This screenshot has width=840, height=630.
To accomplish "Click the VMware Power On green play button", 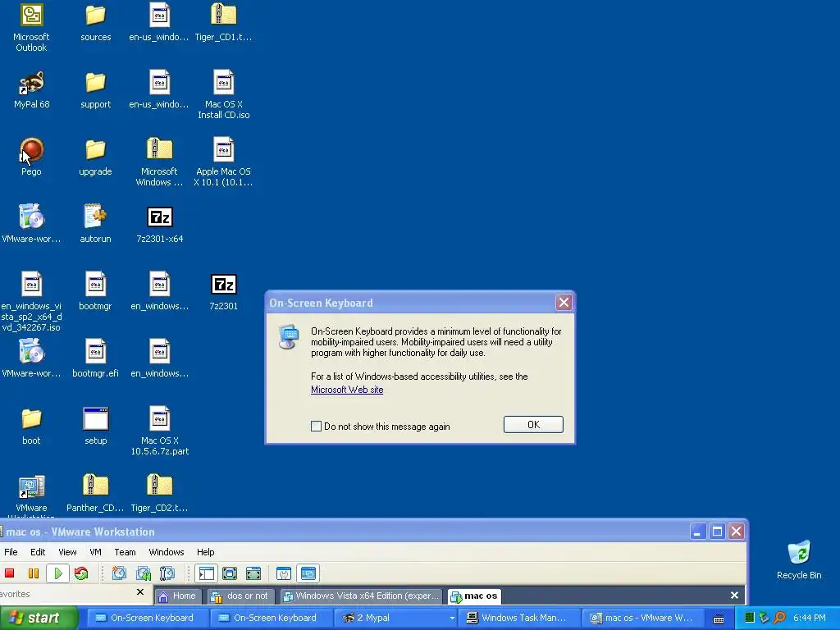I will 58,573.
